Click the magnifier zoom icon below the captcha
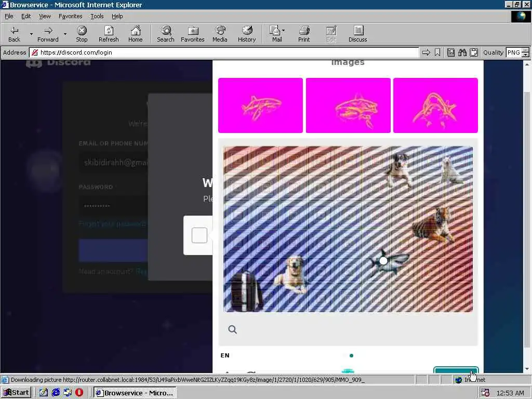Screen dimensions: 532x399 coord(232,329)
